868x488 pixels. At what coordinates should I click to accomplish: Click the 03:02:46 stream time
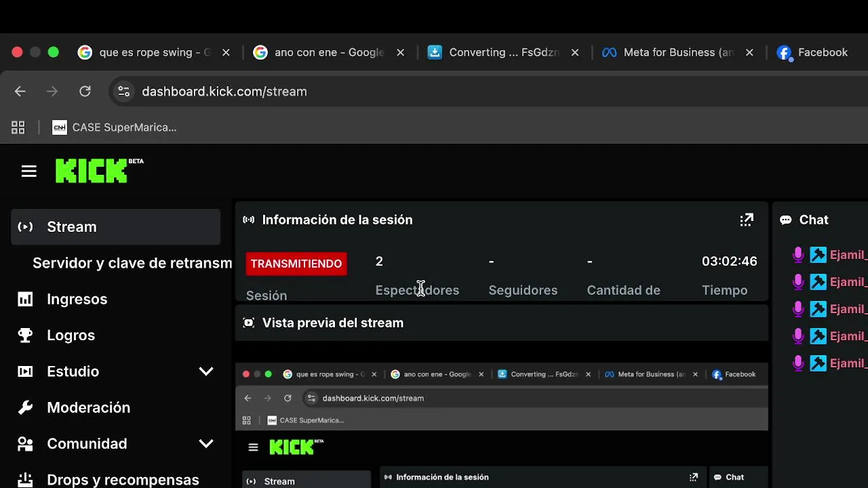pyautogui.click(x=730, y=261)
